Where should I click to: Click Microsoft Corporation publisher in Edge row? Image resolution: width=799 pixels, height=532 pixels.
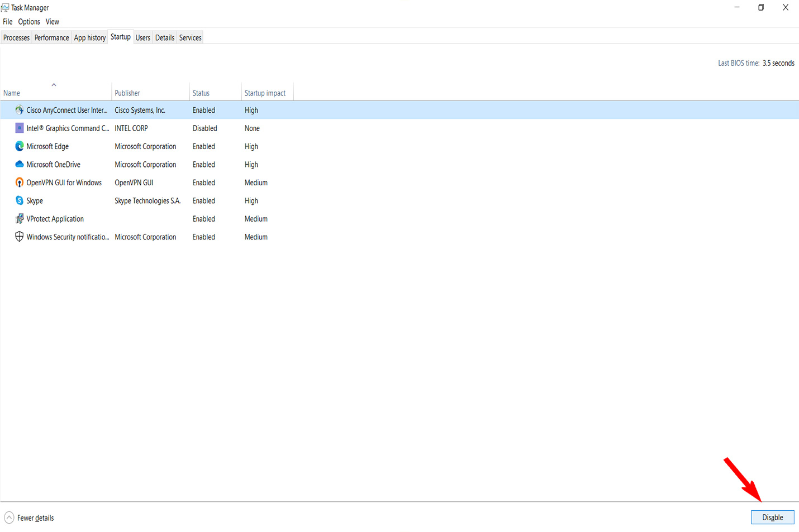(x=145, y=146)
